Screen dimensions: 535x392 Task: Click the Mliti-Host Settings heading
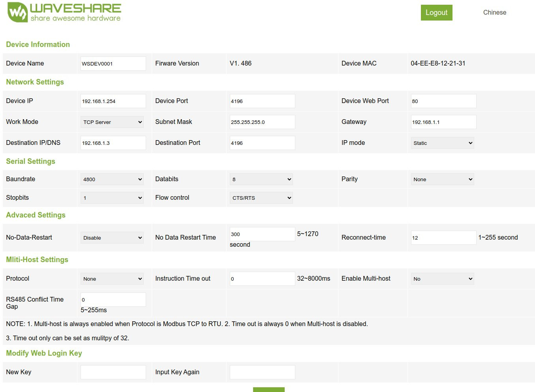click(37, 260)
